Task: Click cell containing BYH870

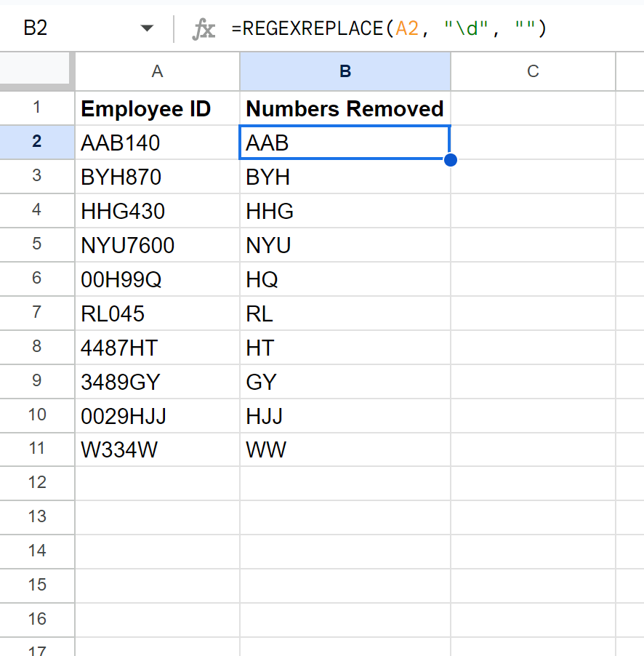Action: pyautogui.click(x=157, y=176)
